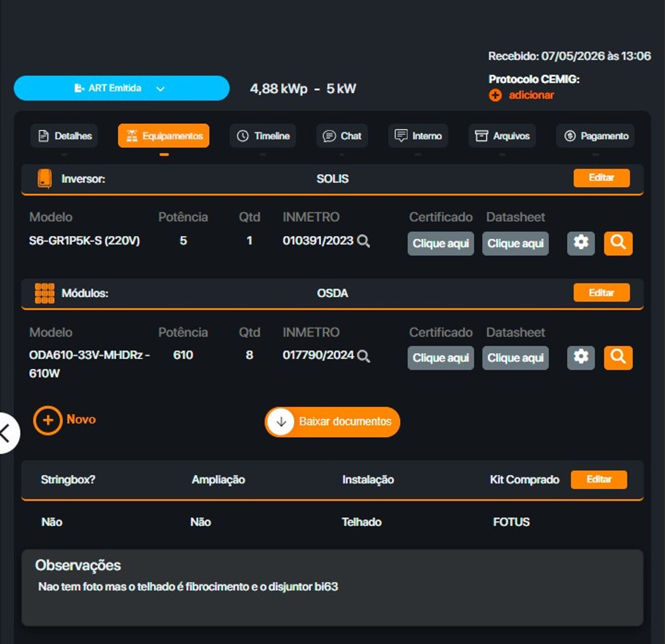The height and width of the screenshot is (644, 665).
Task: Open the ART Emitida status dropdown
Action: click(x=121, y=88)
